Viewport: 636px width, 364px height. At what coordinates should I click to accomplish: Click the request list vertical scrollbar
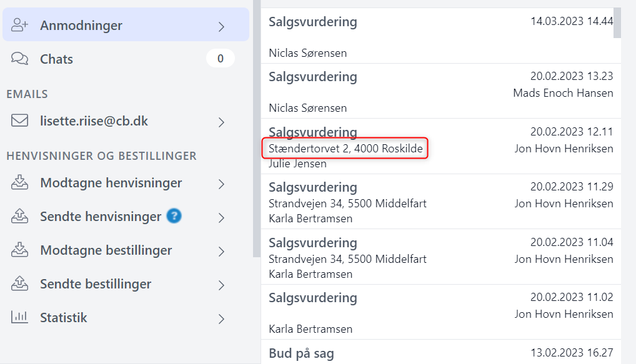(617, 22)
